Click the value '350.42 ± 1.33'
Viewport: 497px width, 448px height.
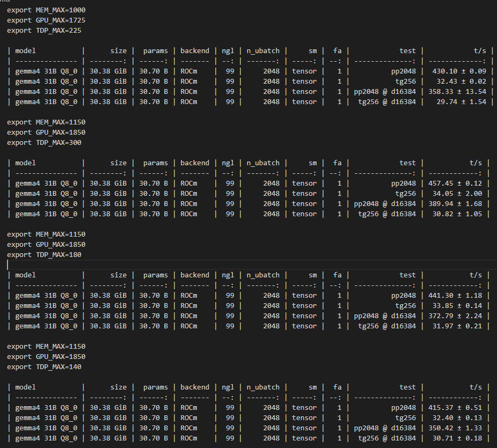(455, 428)
